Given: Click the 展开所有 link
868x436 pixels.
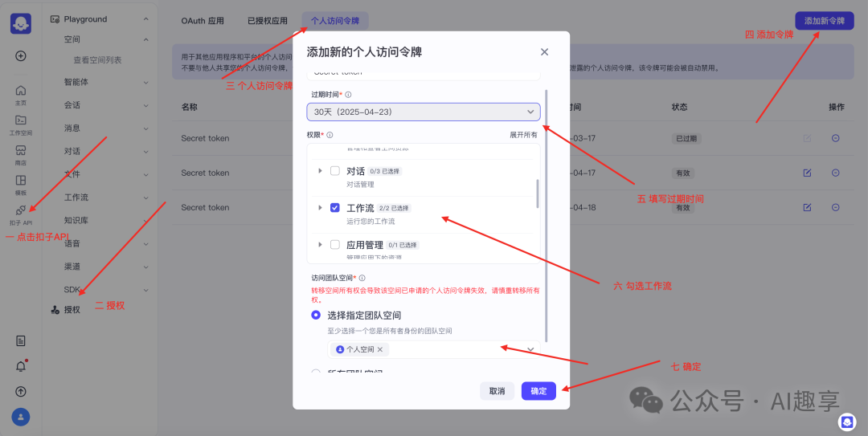Looking at the screenshot, I should click(524, 135).
